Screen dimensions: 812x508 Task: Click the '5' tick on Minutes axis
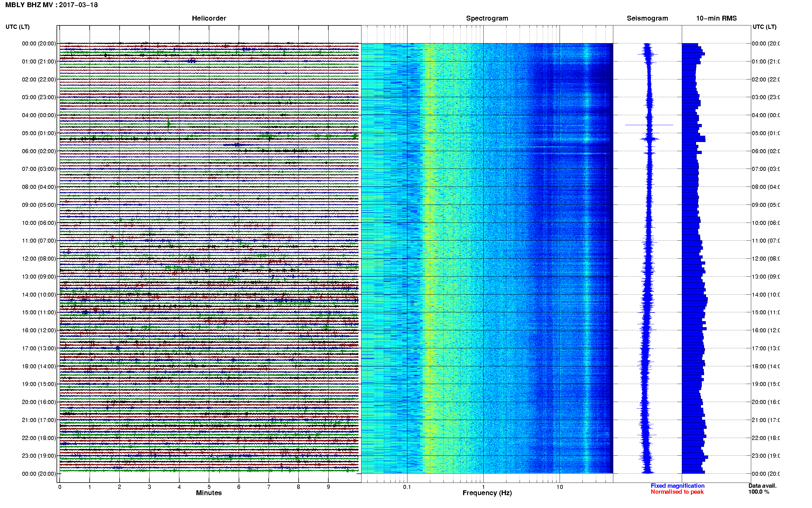(209, 487)
